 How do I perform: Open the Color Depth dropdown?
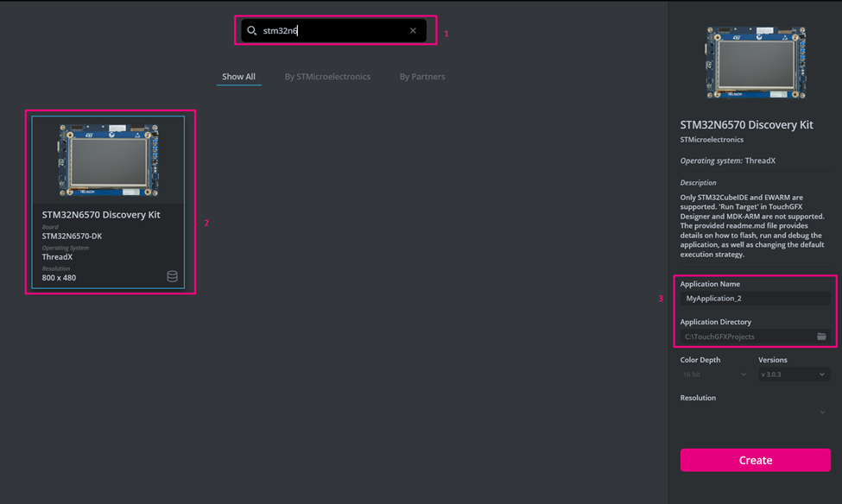tap(714, 374)
